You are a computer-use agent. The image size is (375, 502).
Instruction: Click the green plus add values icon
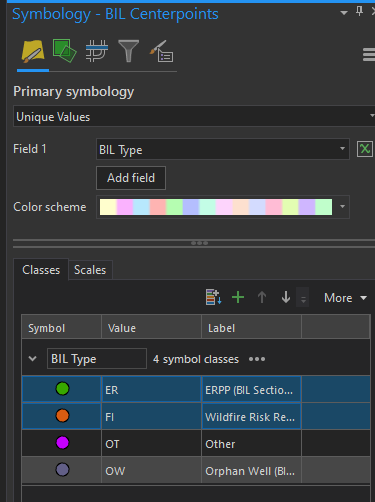coord(238,297)
